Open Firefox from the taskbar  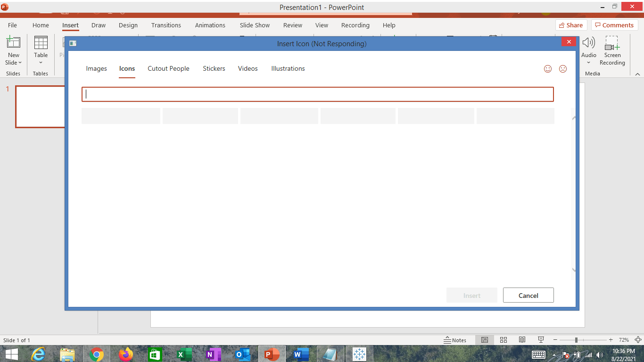click(126, 354)
